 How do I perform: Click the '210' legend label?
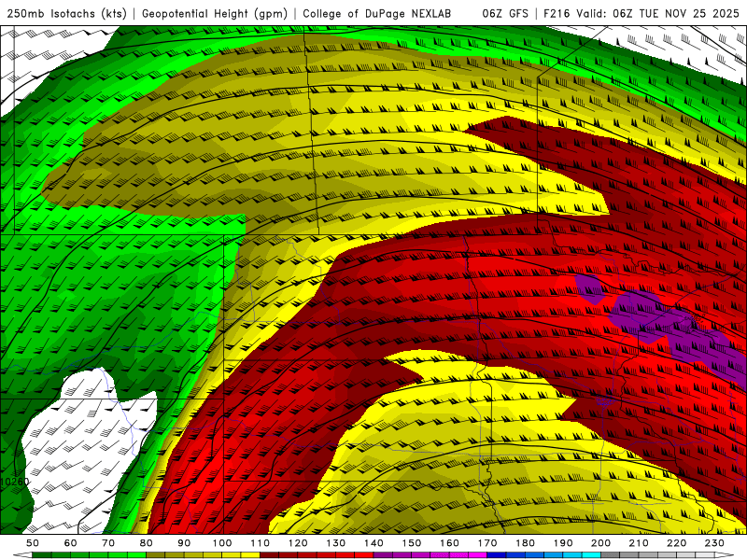point(639,543)
